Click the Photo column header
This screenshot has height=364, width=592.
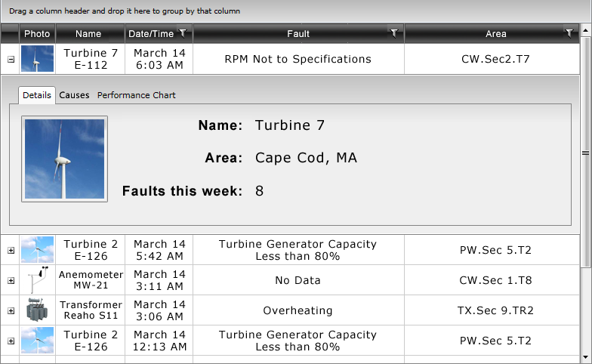coord(37,33)
